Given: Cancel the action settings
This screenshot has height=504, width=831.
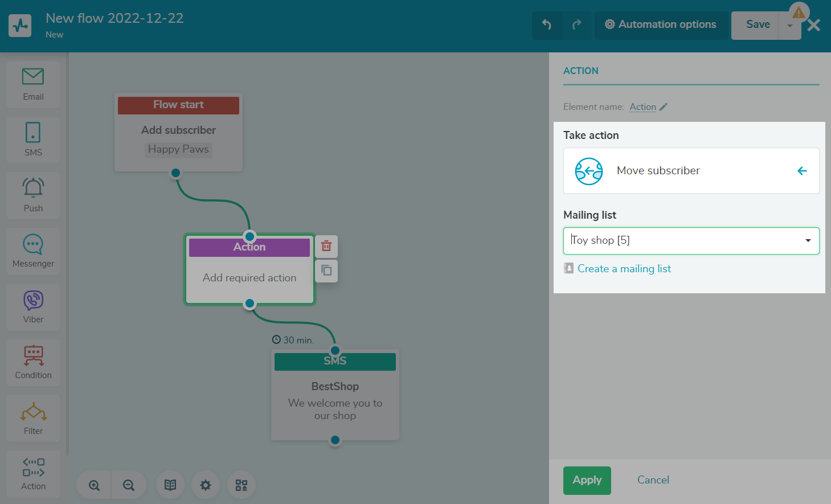Looking at the screenshot, I should [x=653, y=480].
